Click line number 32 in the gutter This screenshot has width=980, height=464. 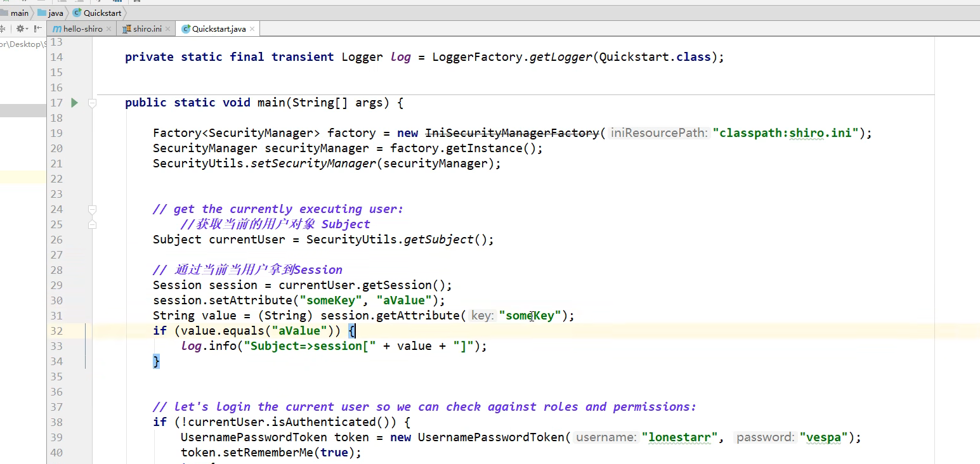coord(56,331)
